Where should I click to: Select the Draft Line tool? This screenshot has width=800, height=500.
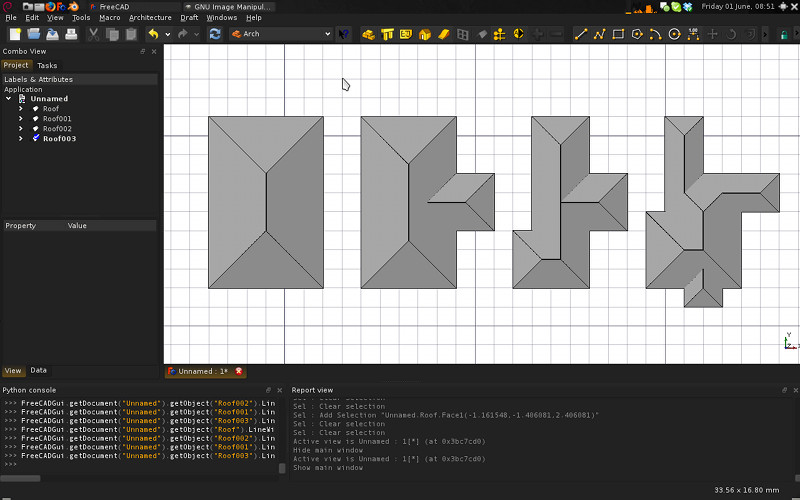[580, 34]
